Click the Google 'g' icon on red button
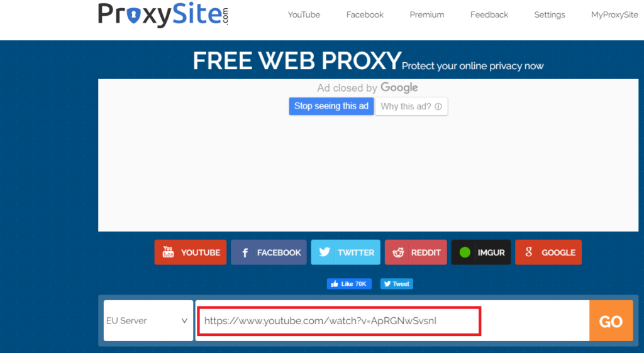The width and height of the screenshot is (644, 353). [x=528, y=252]
